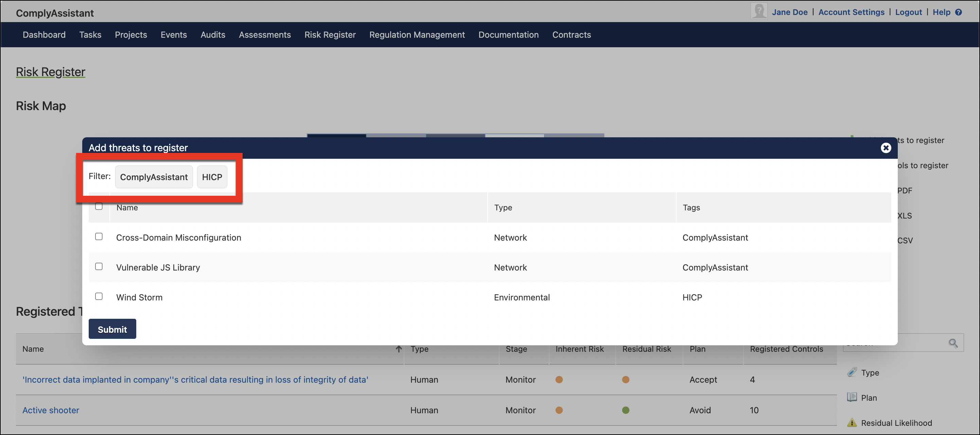Open the Risk Register menu item
Viewport: 980px width, 435px height.
330,35
